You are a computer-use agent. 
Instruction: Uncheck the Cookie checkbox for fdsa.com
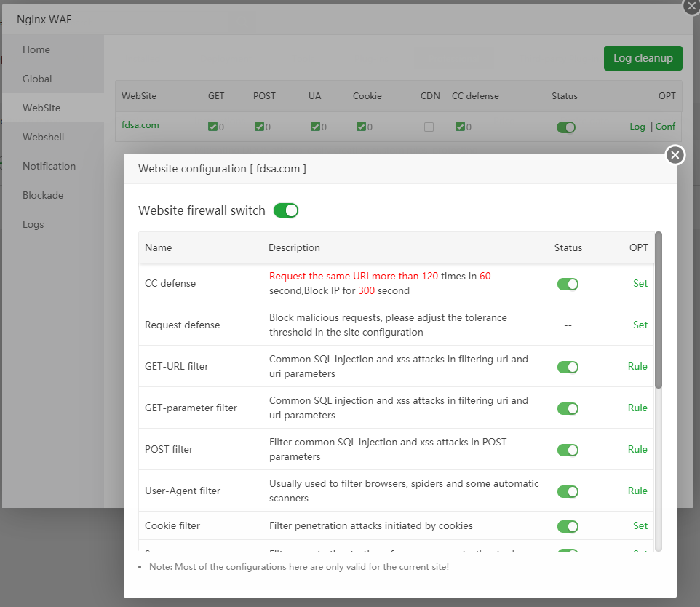coord(361,127)
